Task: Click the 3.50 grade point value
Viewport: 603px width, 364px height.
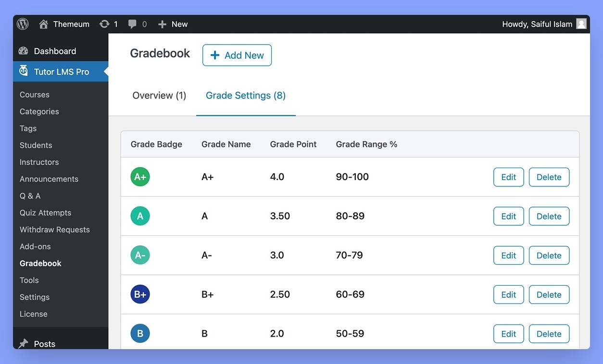Action: point(280,216)
